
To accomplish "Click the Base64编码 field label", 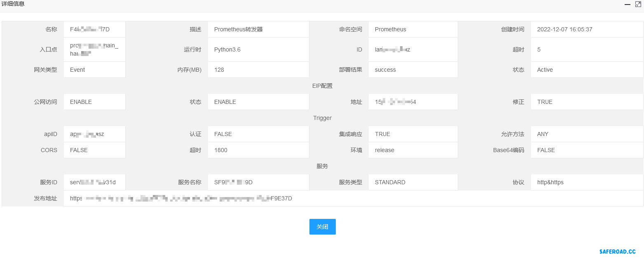I will point(509,150).
